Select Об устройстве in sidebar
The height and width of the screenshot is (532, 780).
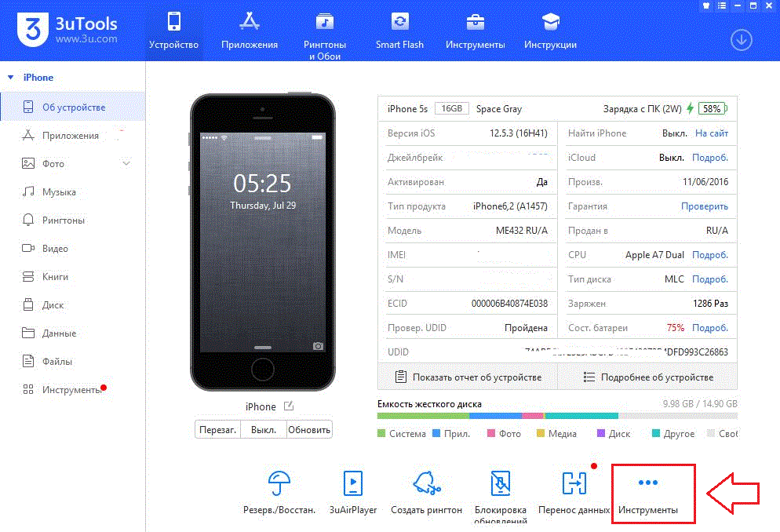coord(73,107)
